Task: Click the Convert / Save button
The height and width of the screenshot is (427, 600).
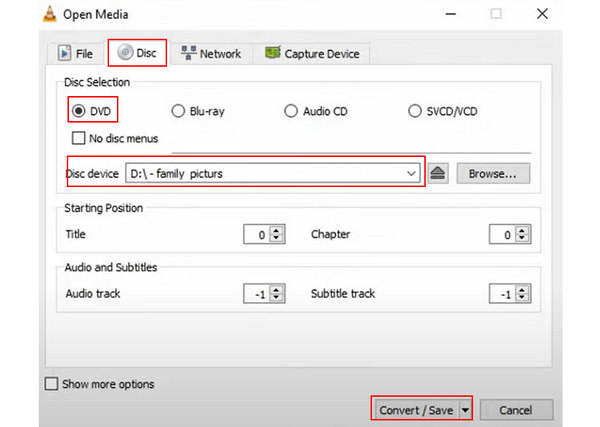Action: click(x=416, y=410)
